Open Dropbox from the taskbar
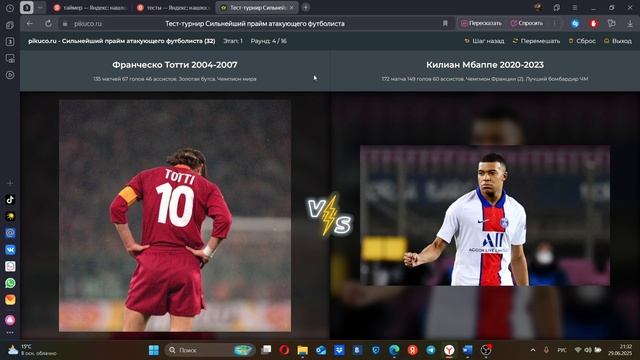Viewport: 640px width, 360px height. [x=339, y=350]
